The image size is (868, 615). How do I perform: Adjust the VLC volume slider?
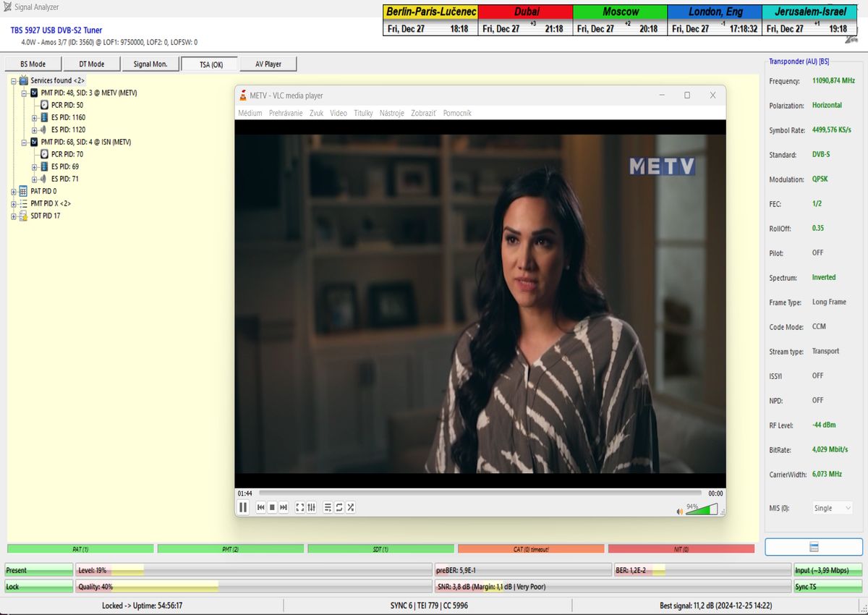702,509
